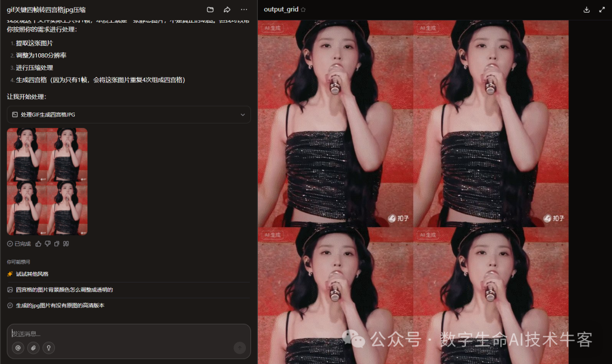This screenshot has width=612, height=364.
Task: Open the 处理GIF生成四宫格JPG task block
Action: (129, 114)
